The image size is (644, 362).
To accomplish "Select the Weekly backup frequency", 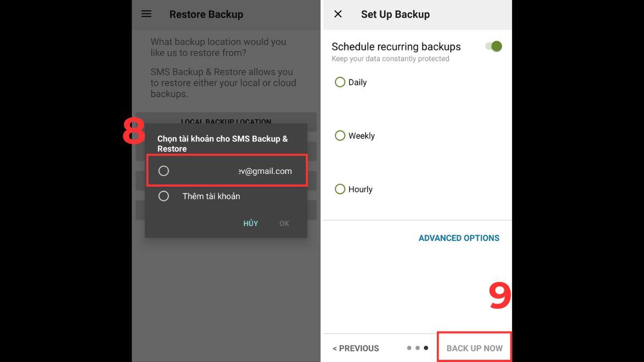I will pyautogui.click(x=340, y=136).
